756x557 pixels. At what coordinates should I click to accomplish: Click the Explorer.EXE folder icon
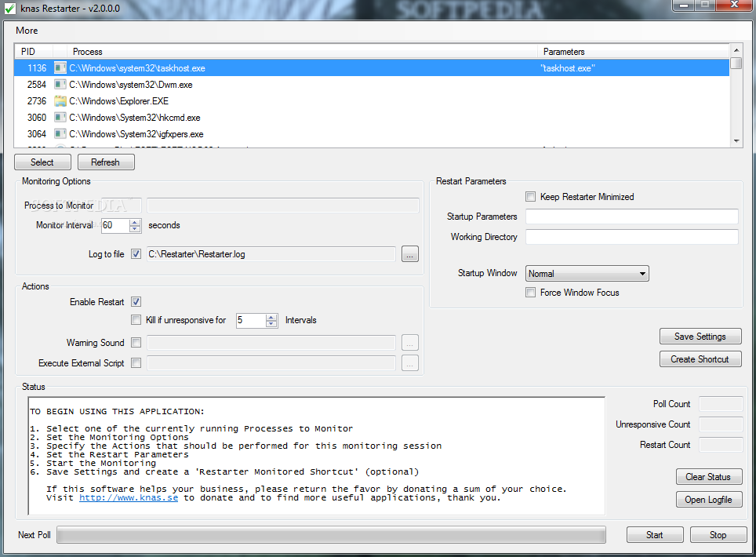60,100
